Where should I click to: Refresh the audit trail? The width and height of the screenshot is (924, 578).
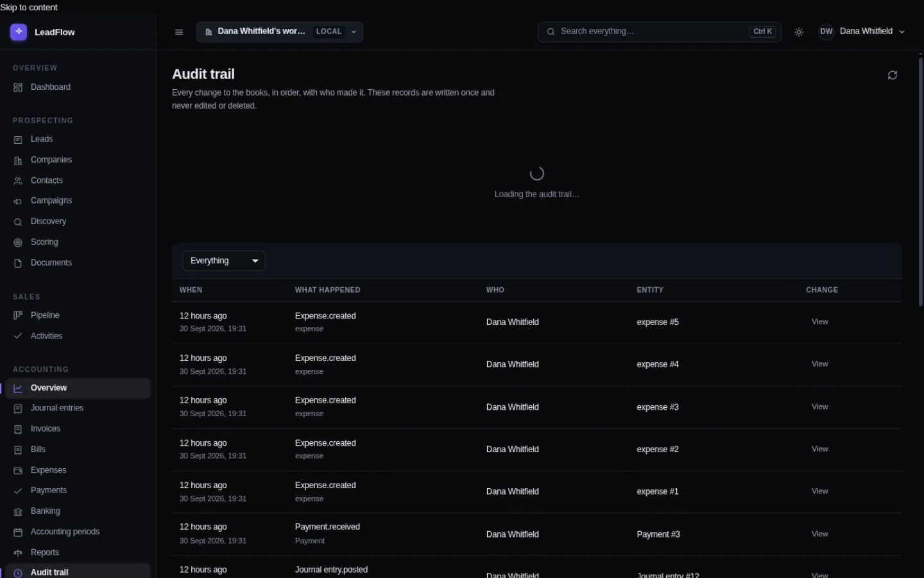pyautogui.click(x=893, y=75)
